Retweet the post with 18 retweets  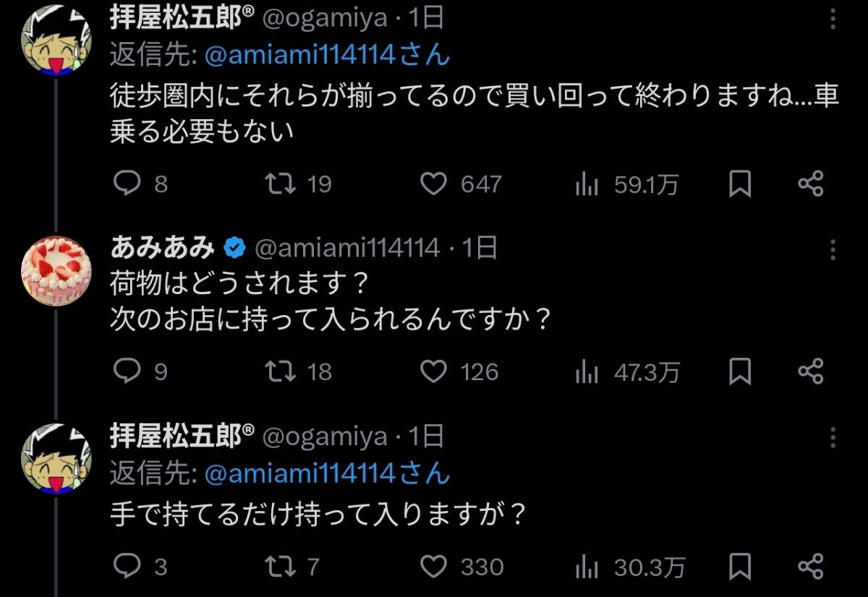[280, 371]
